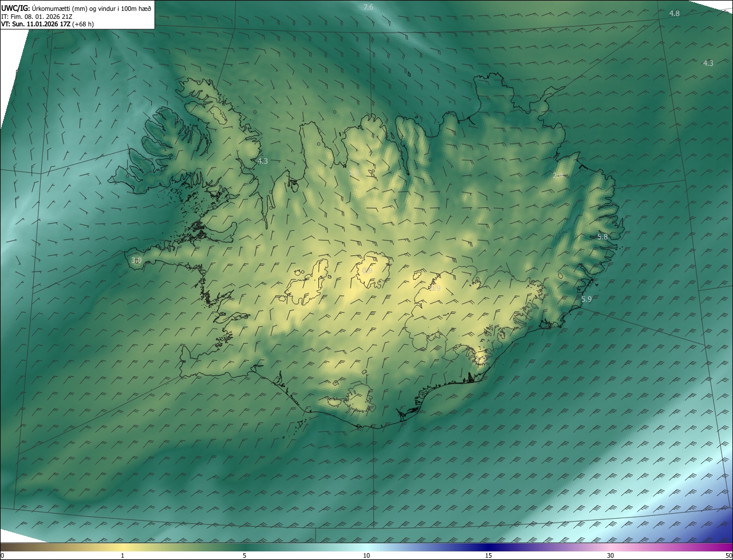This screenshot has height=560, width=733.
Task: Click the 0 tick on the color scale
Action: pos(2,555)
